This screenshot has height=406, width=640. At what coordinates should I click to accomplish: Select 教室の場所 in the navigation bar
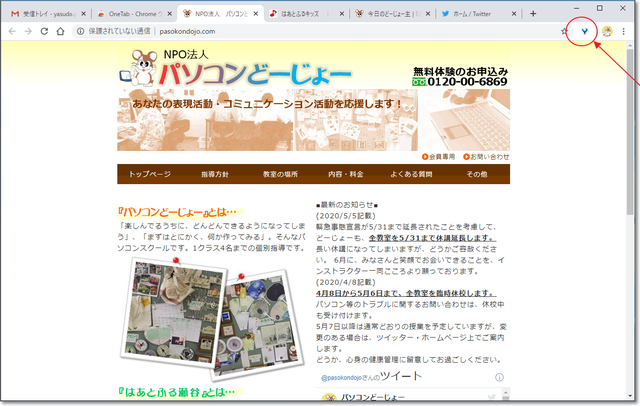[x=281, y=174]
